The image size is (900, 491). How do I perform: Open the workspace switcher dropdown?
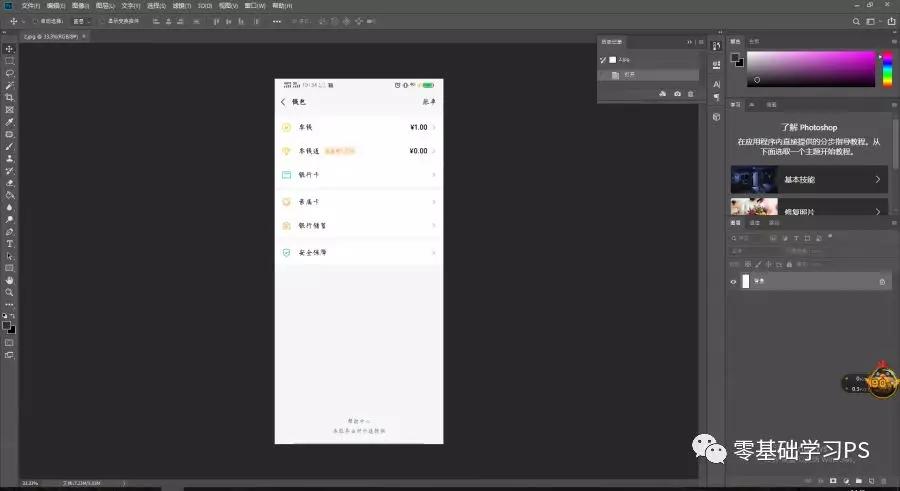[x=874, y=21]
